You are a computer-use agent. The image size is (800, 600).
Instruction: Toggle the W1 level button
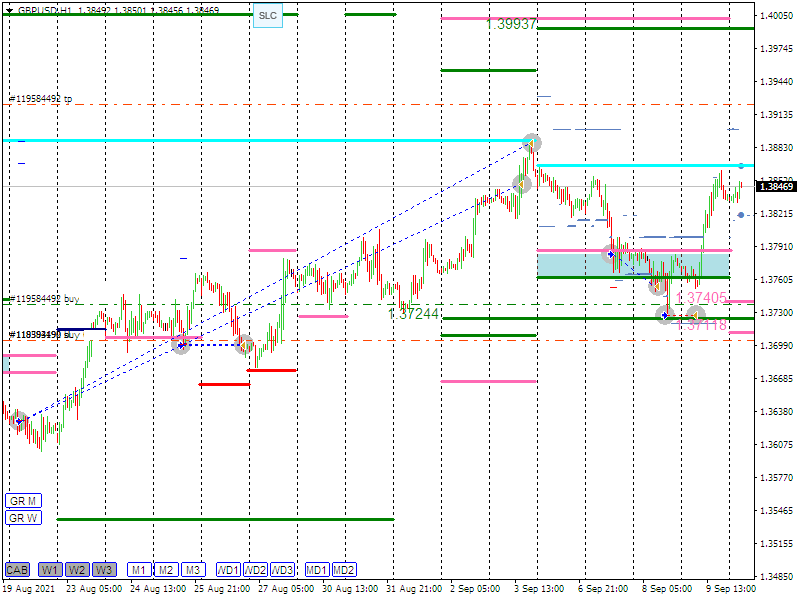coord(50,570)
